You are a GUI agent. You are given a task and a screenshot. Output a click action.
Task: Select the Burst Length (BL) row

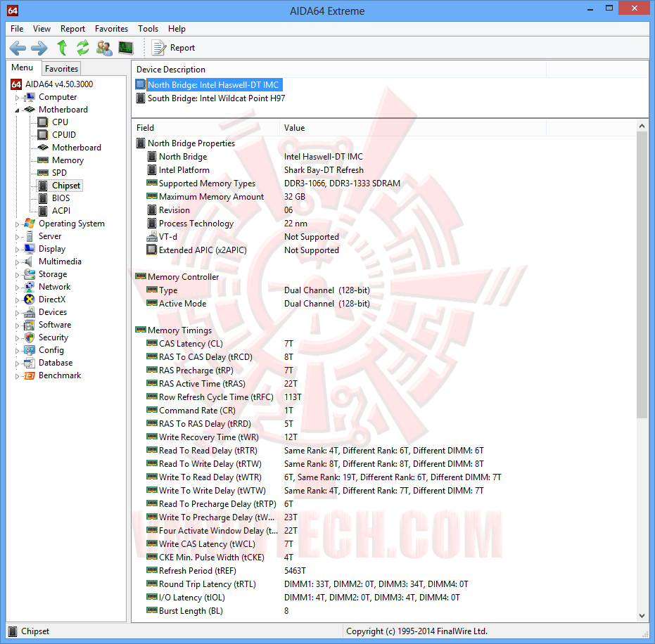coord(384,611)
